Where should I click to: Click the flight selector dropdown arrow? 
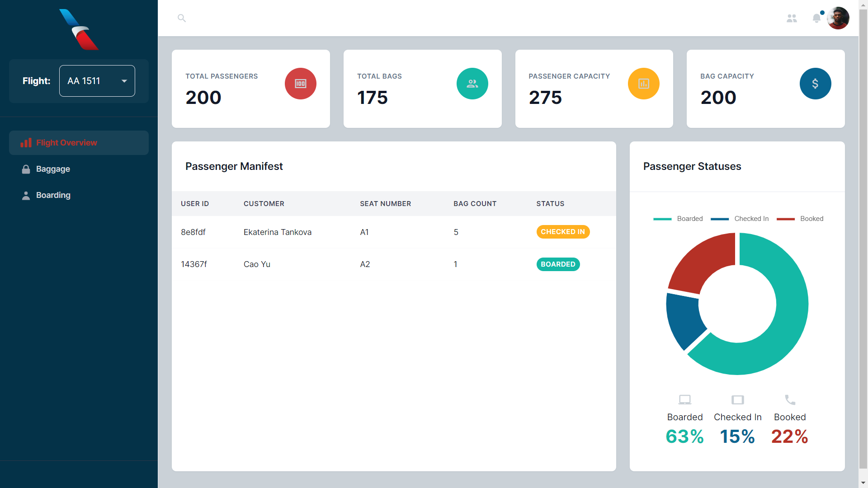(x=124, y=81)
